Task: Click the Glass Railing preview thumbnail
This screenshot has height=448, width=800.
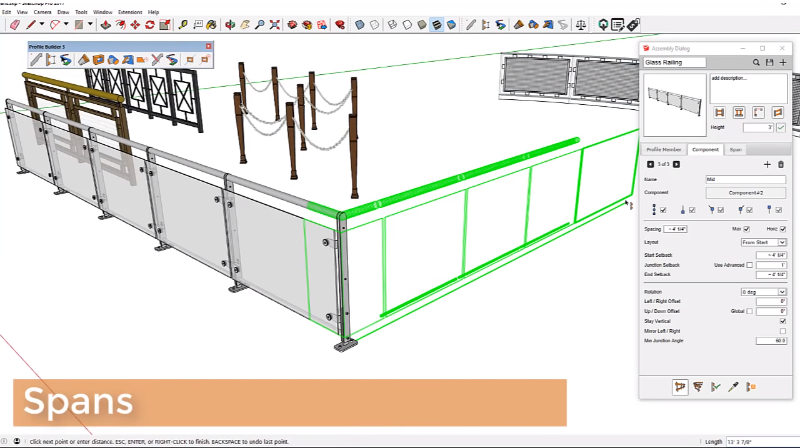Action: [674, 103]
